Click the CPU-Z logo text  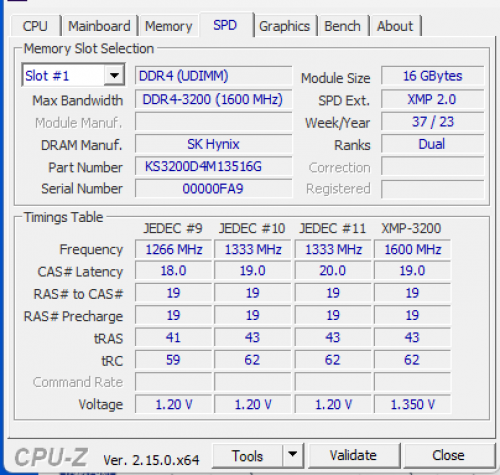click(x=51, y=457)
